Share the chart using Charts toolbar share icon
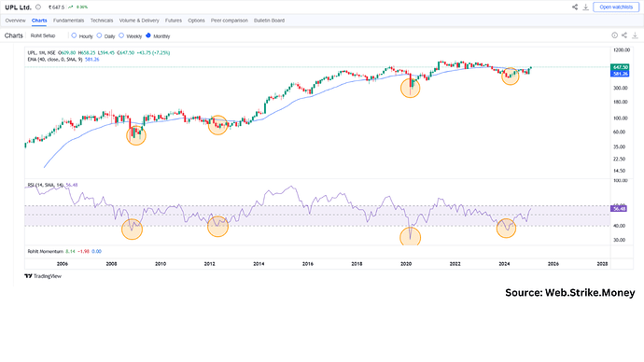 [624, 35]
